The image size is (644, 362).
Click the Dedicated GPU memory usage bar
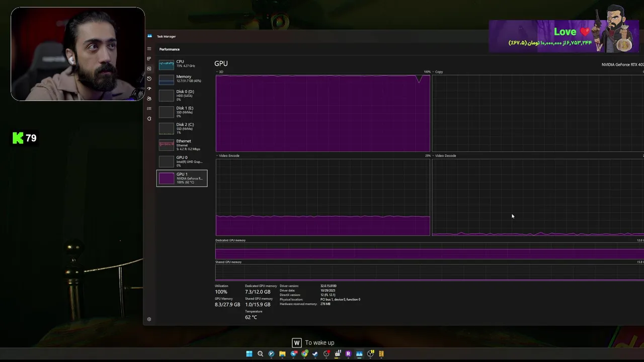click(430, 251)
